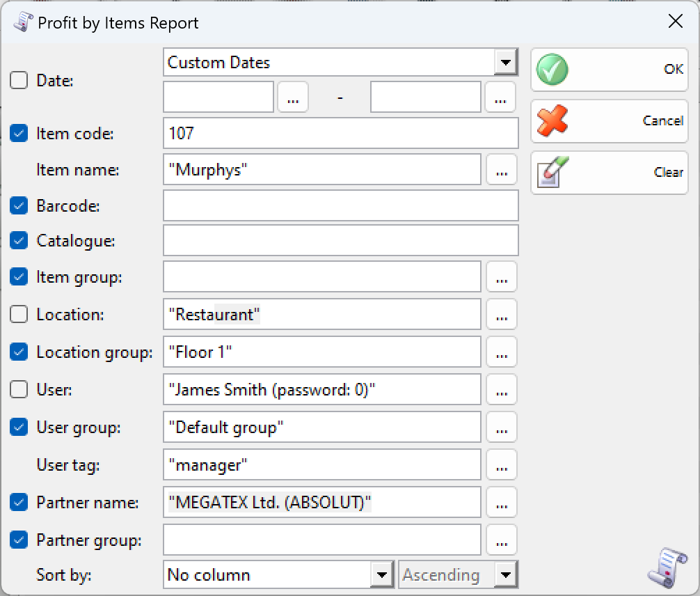Viewport: 700px width, 596px height.
Task: Click into the Barcode input field
Action: pyautogui.click(x=340, y=206)
